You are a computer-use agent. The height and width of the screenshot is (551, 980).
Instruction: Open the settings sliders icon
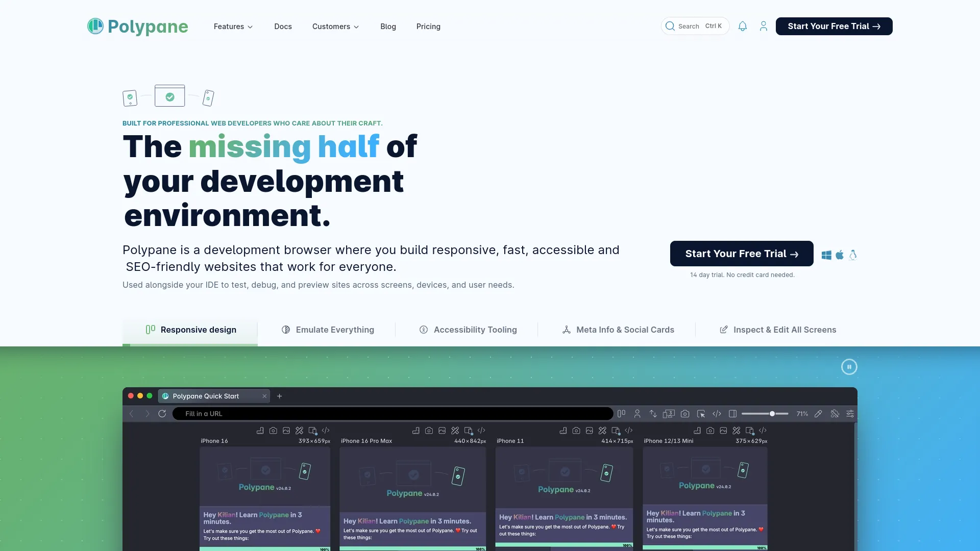coord(850,414)
